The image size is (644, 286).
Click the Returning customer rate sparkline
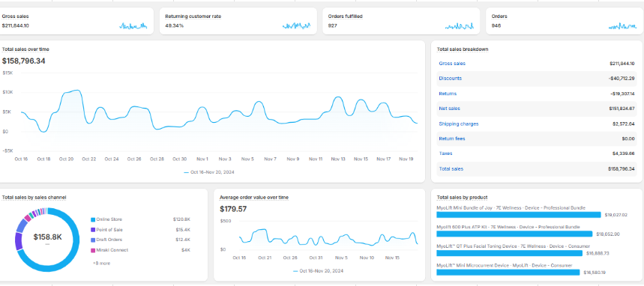point(297,26)
